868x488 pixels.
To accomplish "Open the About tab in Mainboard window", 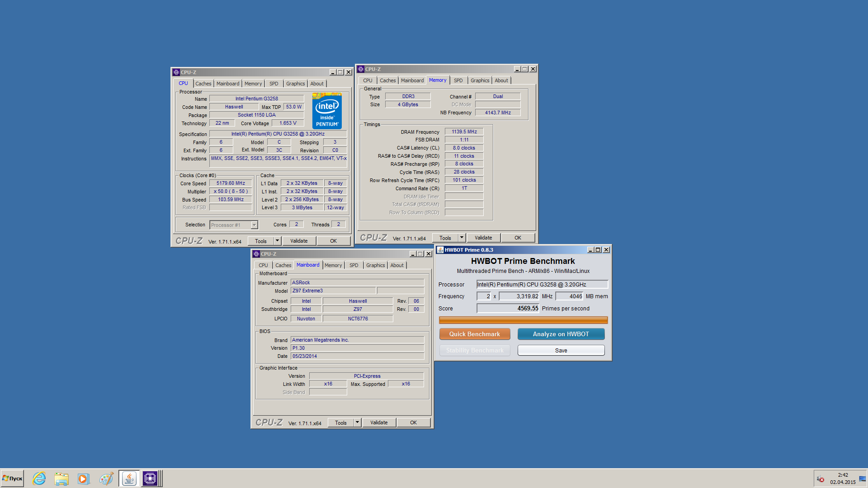I will tap(397, 265).
